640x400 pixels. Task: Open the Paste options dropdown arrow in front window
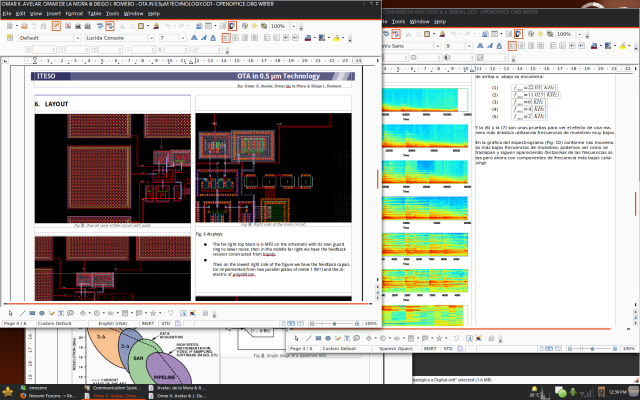click(x=147, y=26)
